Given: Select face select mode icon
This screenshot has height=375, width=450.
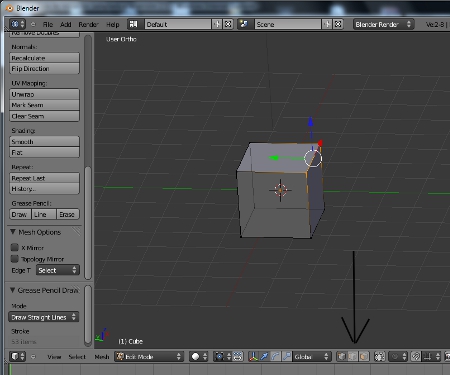Looking at the screenshot, I should (x=364, y=357).
